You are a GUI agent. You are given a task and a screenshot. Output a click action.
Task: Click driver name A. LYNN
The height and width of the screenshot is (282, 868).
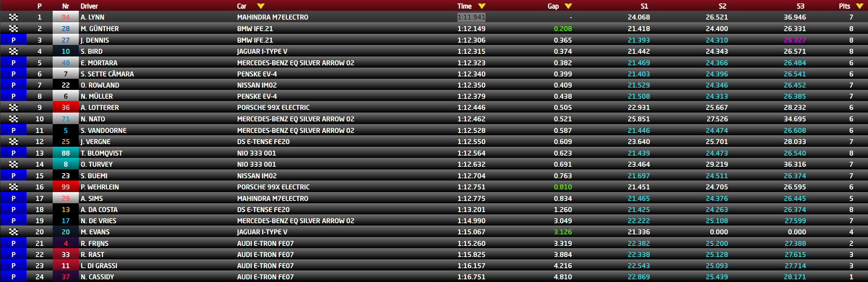point(92,17)
